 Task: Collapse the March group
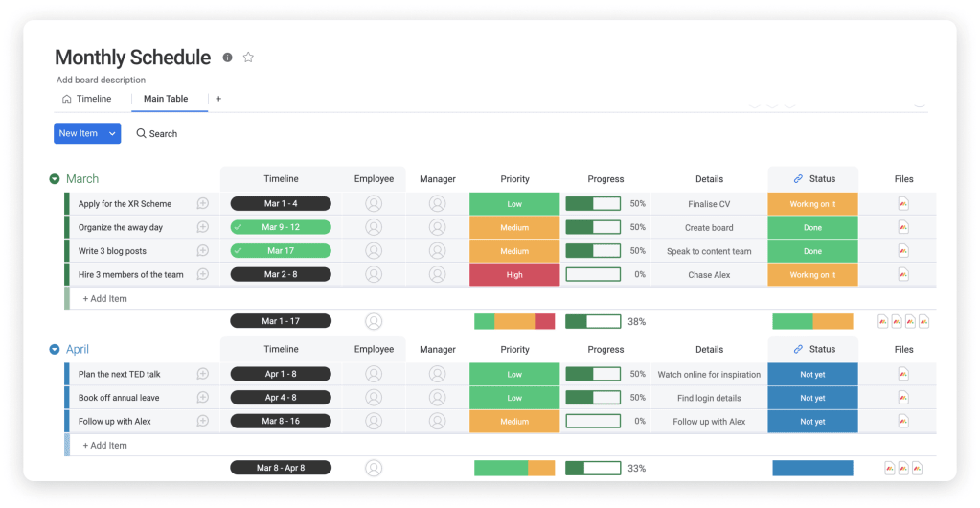[55, 179]
